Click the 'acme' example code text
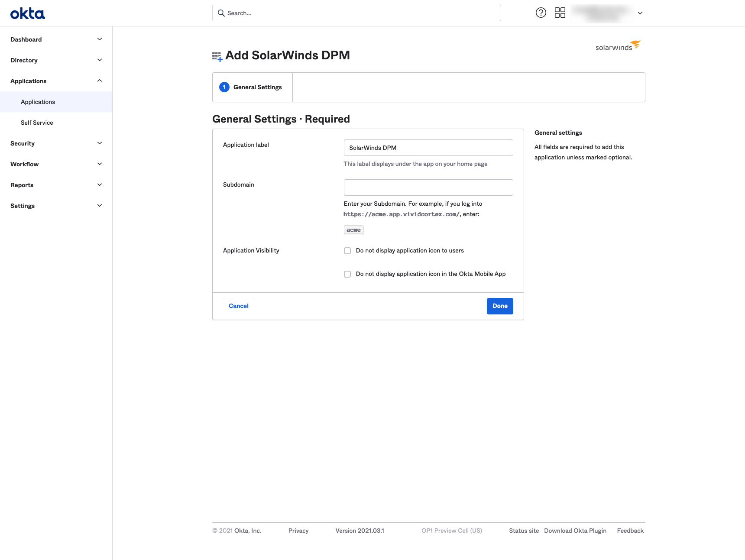Viewport: 745px width, 560px height. tap(353, 230)
